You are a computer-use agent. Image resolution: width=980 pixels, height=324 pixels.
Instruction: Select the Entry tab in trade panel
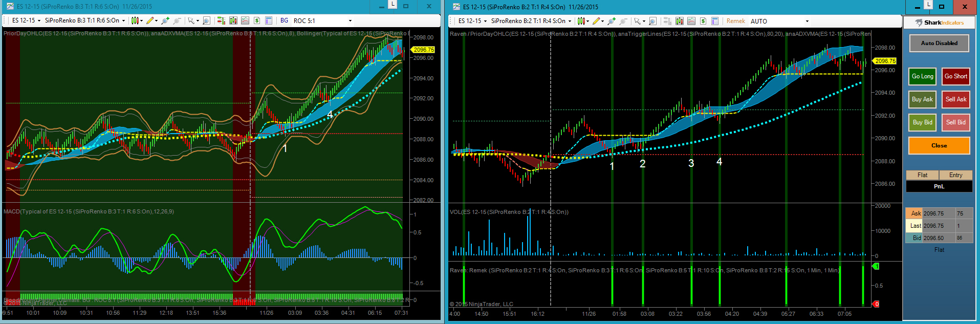(955, 175)
